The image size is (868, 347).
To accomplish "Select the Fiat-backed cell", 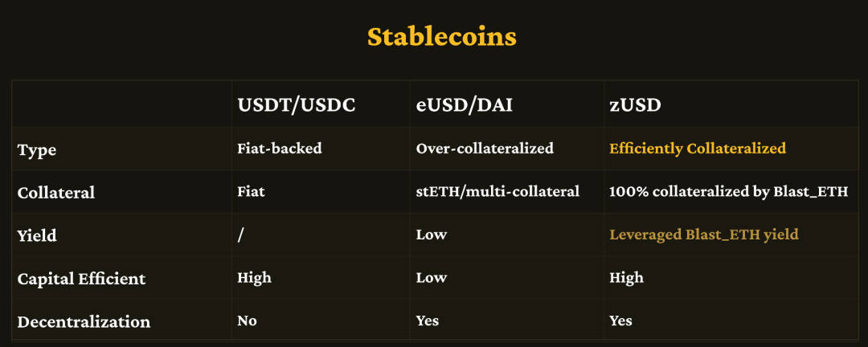I will 280,149.
